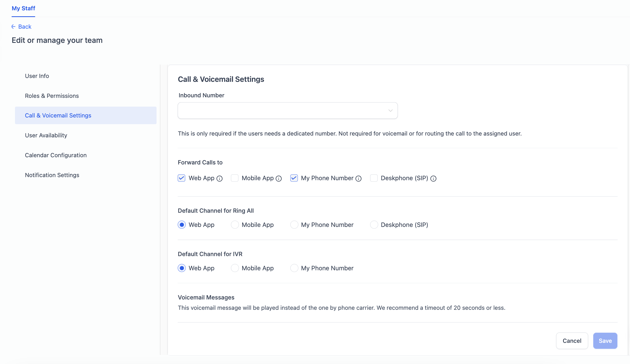Open the Inbound Number dropdown

click(x=284, y=110)
